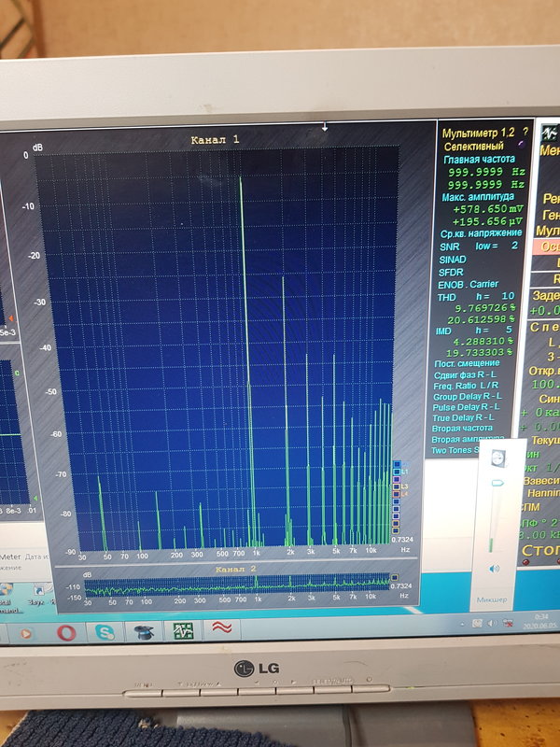The image size is (560, 747).
Task: Select the ENOB. Carrier measurement
Action: click(x=468, y=284)
